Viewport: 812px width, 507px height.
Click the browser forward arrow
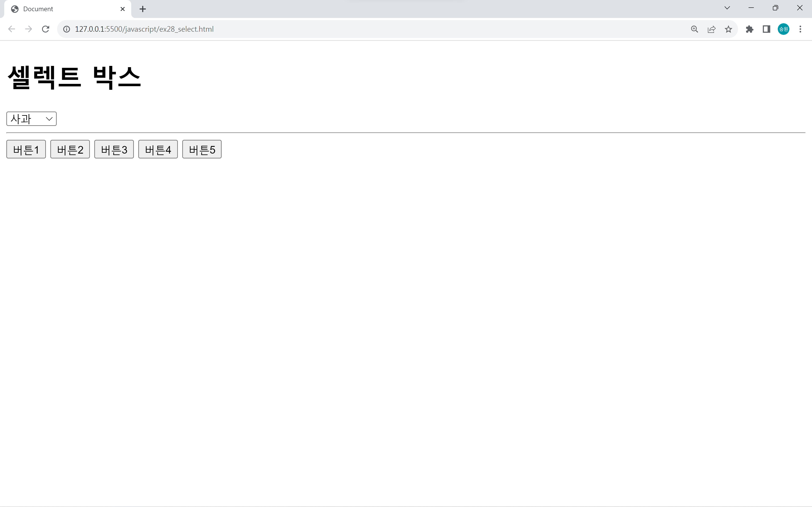(29, 29)
